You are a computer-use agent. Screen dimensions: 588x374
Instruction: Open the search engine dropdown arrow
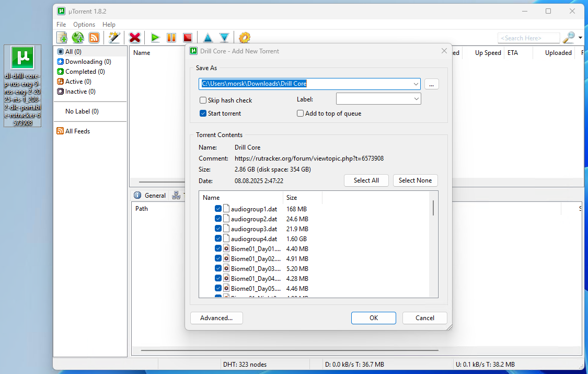[x=580, y=38]
